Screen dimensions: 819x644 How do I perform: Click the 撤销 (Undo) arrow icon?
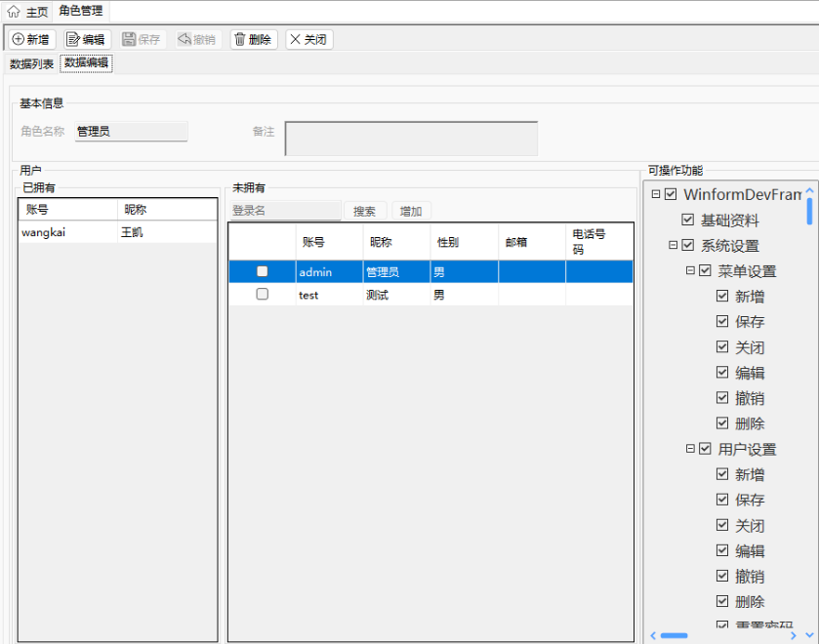pyautogui.click(x=184, y=40)
